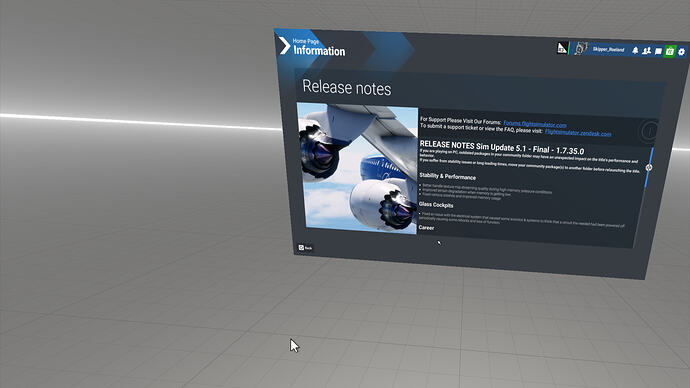Open the green Marketplace bag icon
Viewport: 690px width, 388px height.
click(670, 51)
